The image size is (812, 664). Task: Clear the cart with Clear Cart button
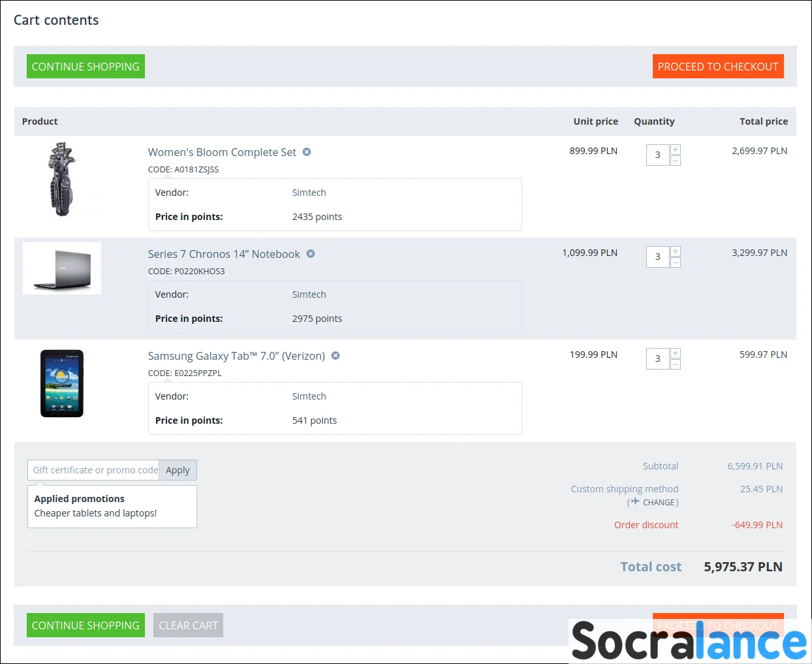(188, 625)
